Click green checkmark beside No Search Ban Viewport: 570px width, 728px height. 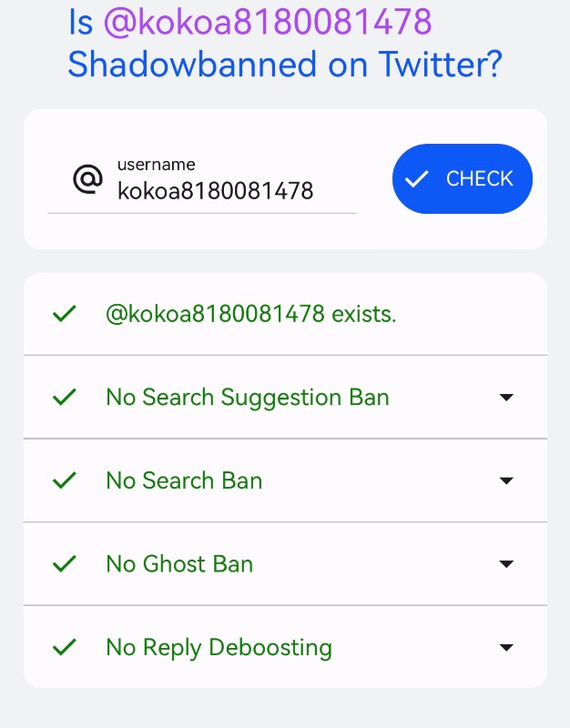tap(65, 480)
